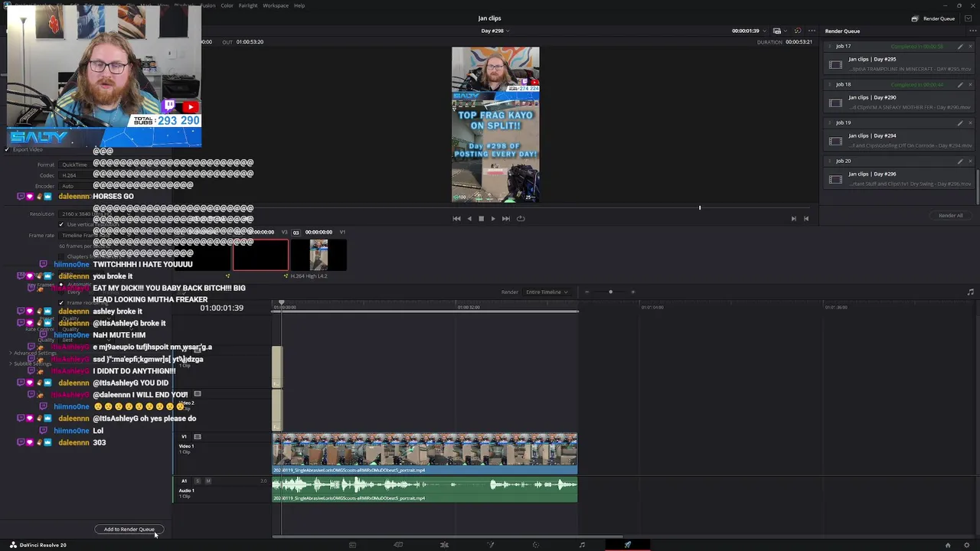Image resolution: width=980 pixels, height=551 pixels.
Task: Remove Job 17 from the render queue
Action: (x=970, y=47)
